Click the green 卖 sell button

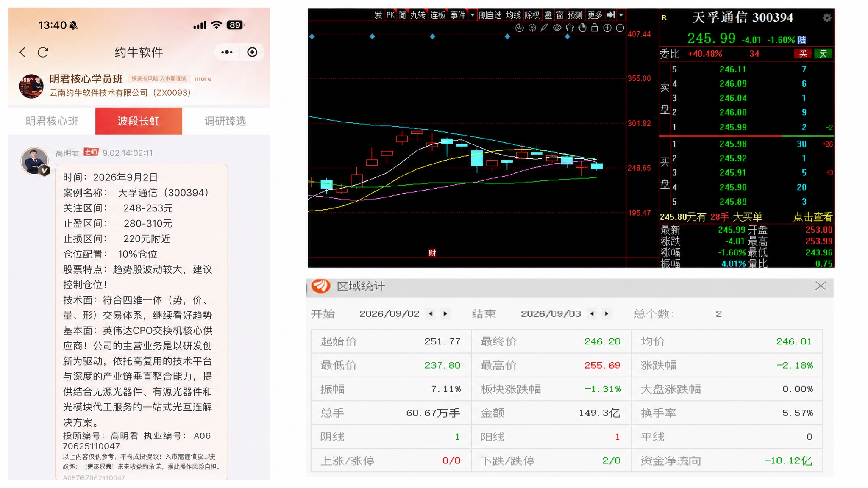[823, 54]
